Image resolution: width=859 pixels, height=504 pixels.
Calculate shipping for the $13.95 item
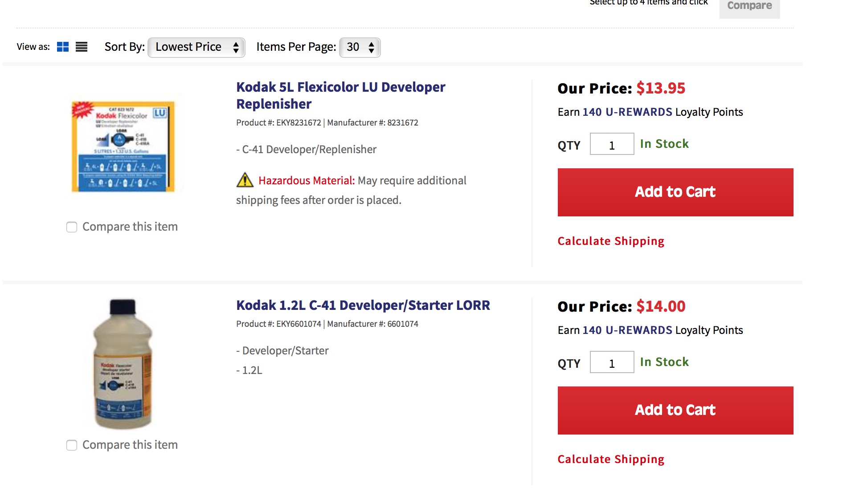[x=611, y=241]
